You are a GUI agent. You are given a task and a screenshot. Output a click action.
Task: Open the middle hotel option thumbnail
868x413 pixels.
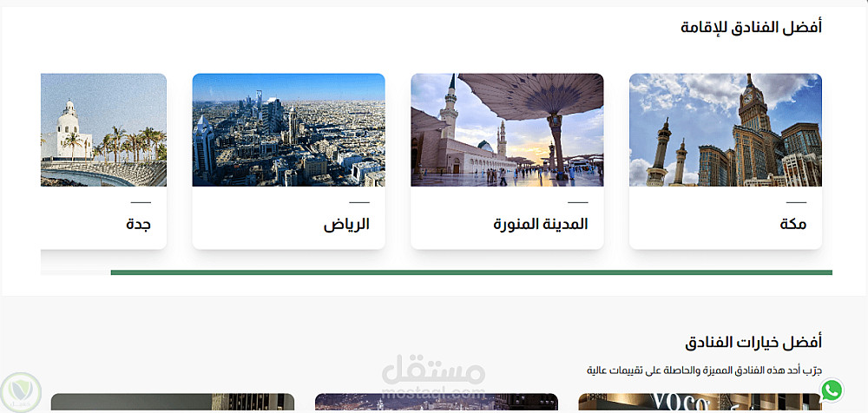(x=437, y=403)
